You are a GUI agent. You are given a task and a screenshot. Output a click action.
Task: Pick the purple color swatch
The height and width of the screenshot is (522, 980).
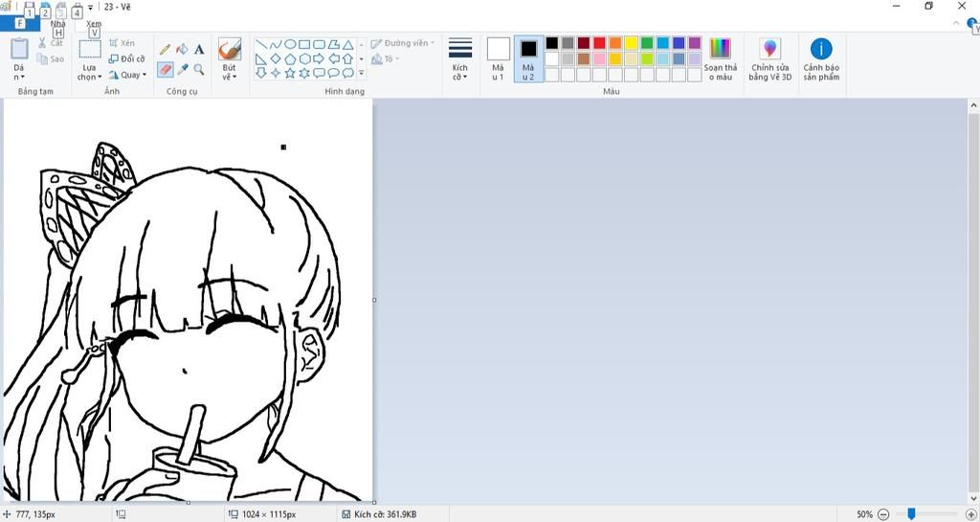695,42
